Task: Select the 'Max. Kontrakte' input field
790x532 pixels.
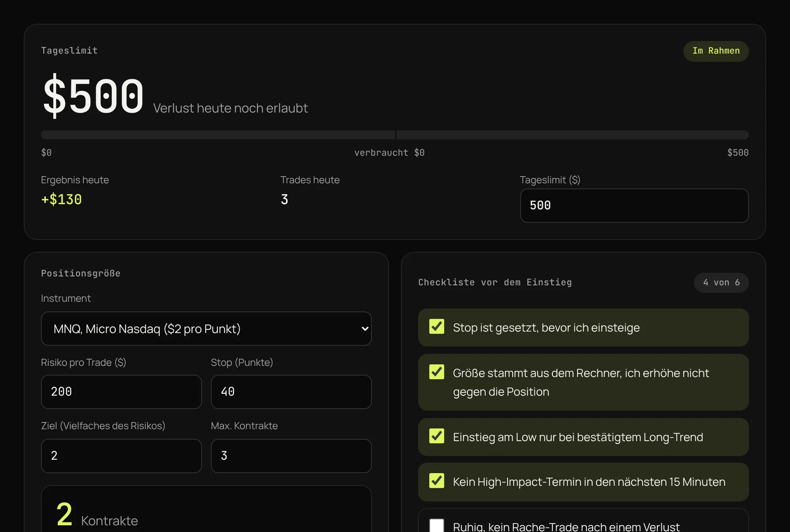Action: (291, 456)
